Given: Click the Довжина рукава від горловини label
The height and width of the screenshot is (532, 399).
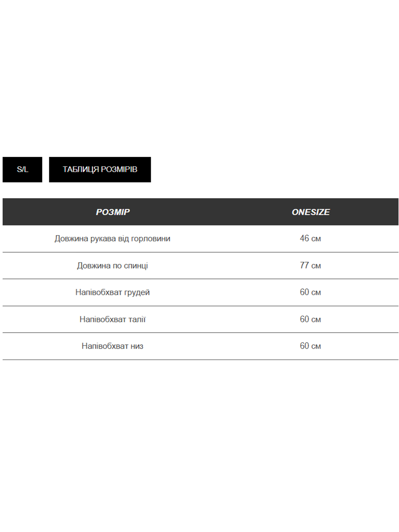Looking at the screenshot, I should point(112,239).
